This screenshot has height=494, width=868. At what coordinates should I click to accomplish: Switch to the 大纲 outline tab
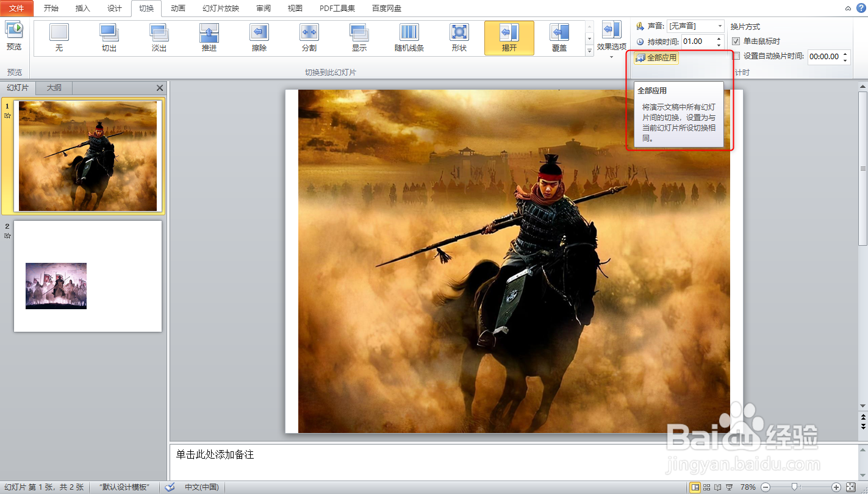(x=54, y=88)
